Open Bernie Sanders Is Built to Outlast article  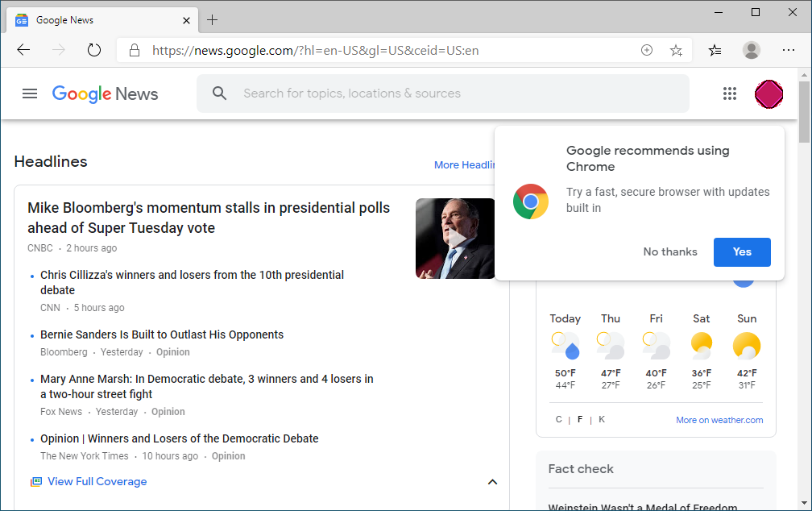click(162, 334)
